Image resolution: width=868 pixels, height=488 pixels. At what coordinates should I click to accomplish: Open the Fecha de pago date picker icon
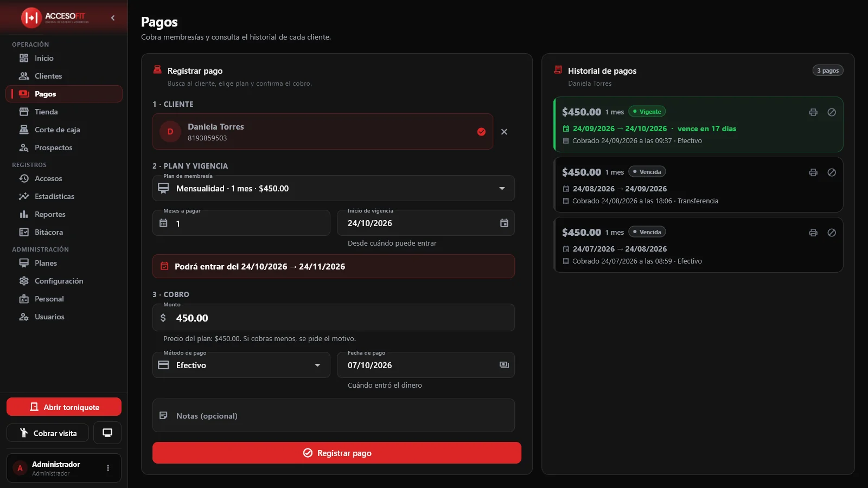[x=504, y=365]
